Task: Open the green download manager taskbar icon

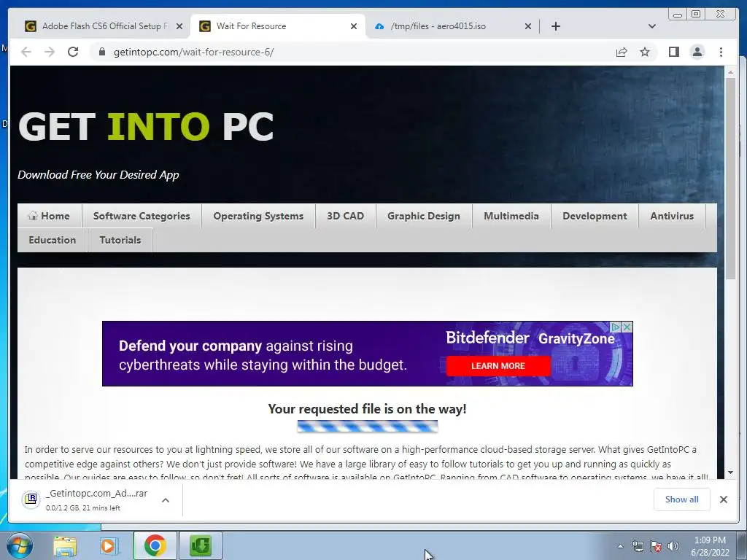Action: coord(201,545)
